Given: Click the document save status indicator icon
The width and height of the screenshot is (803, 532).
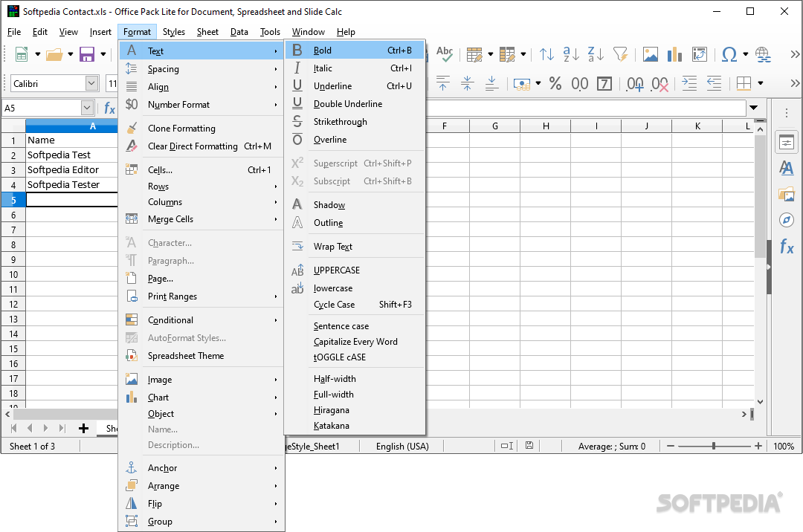Looking at the screenshot, I should click(x=529, y=446).
